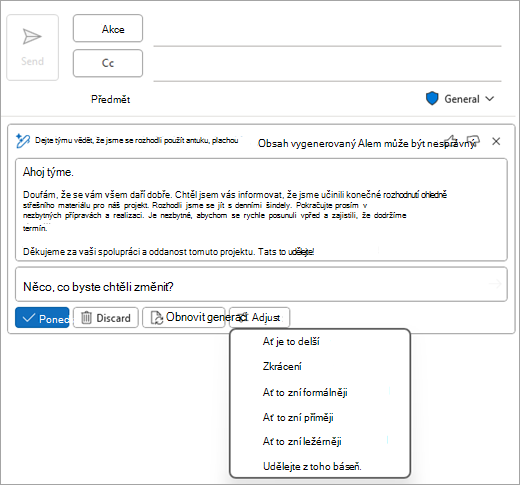This screenshot has width=520, height=485.
Task: Submit change request arrow icon
Action: click(x=495, y=284)
